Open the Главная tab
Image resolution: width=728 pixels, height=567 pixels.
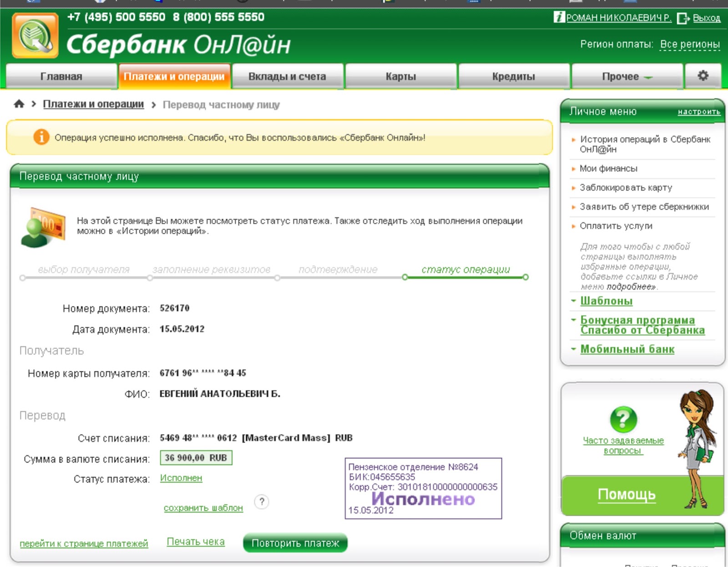click(x=61, y=76)
